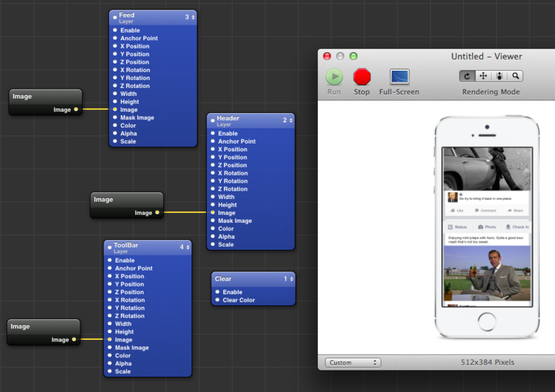Click the Feed patch Anchor Point port
This screenshot has width=555, height=392.
tap(115, 38)
